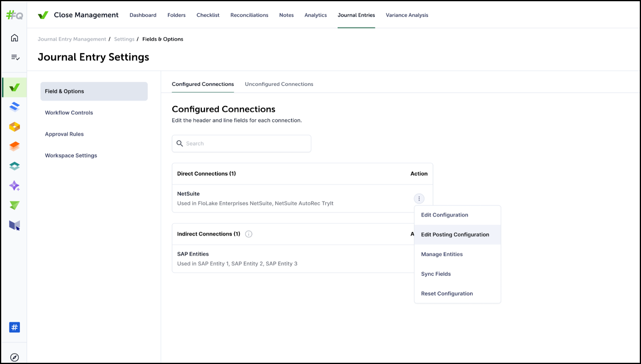The image size is (641, 364).
Task: Open the purple sparkle AI icon
Action: pyautogui.click(x=14, y=186)
